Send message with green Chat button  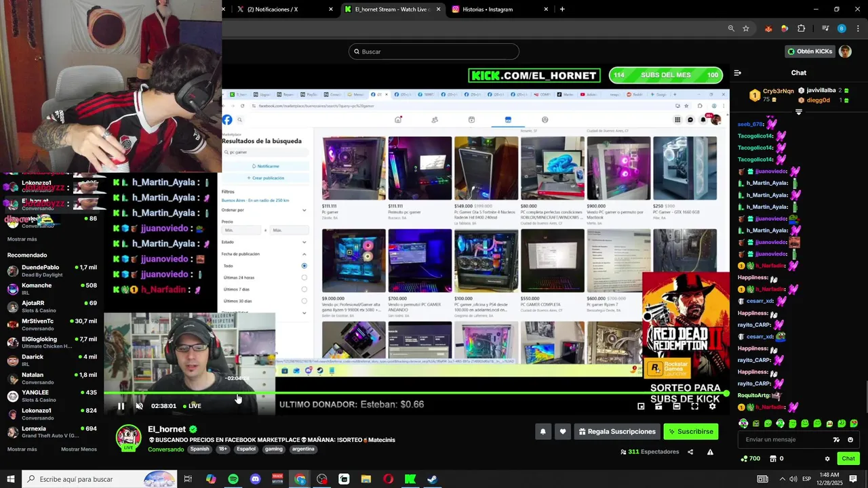(848, 459)
